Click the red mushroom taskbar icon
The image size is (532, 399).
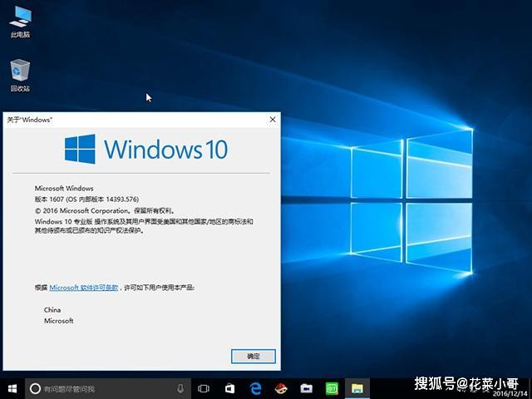pos(281,388)
